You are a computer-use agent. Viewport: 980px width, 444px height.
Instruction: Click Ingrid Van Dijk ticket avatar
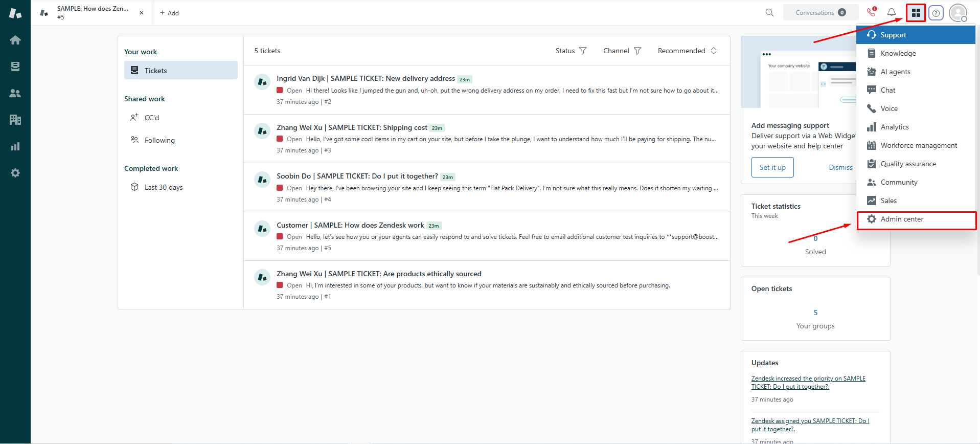click(262, 81)
